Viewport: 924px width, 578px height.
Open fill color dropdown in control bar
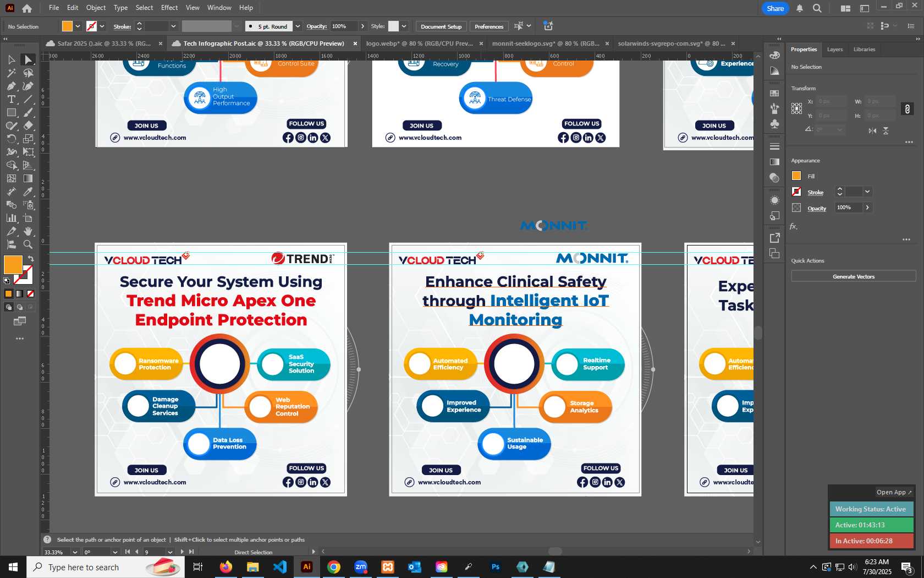[x=78, y=26]
